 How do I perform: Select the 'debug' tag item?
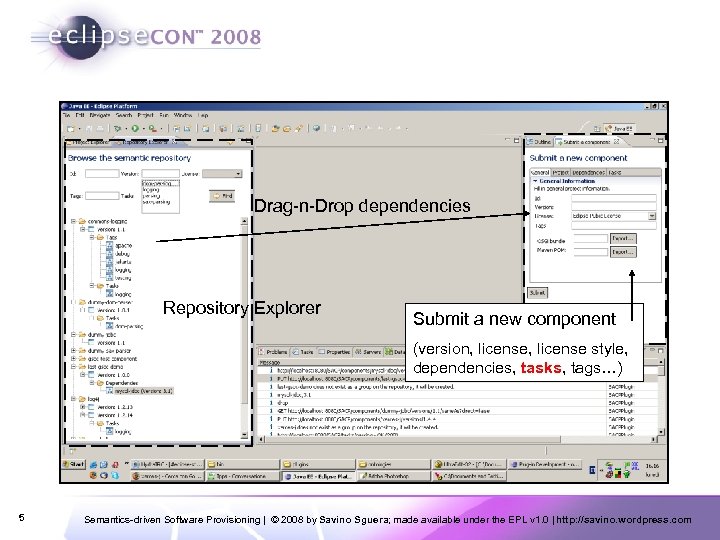click(118, 253)
